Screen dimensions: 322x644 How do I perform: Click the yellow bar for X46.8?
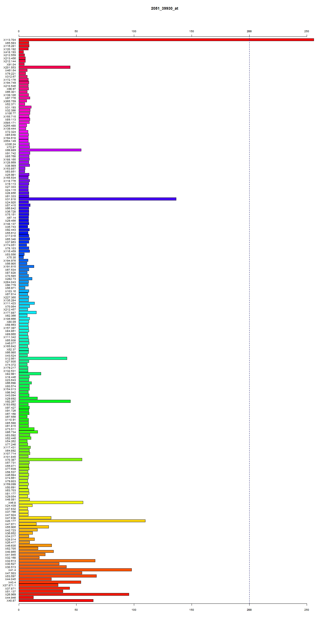click(x=51, y=503)
